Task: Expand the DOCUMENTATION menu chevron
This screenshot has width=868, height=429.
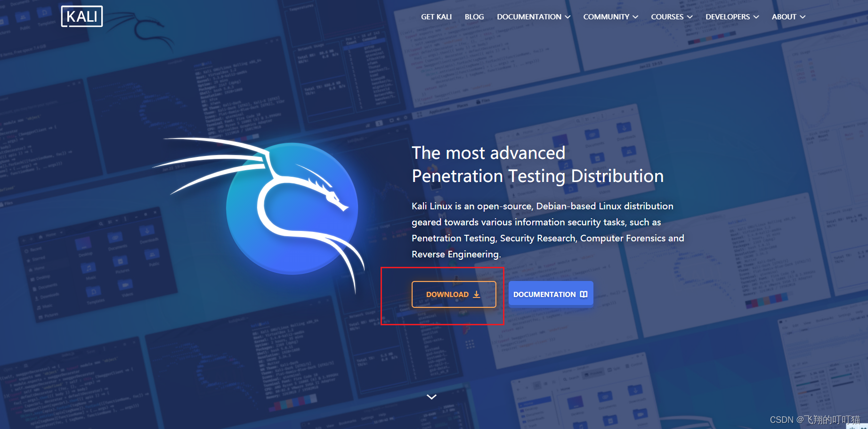Action: (x=568, y=17)
